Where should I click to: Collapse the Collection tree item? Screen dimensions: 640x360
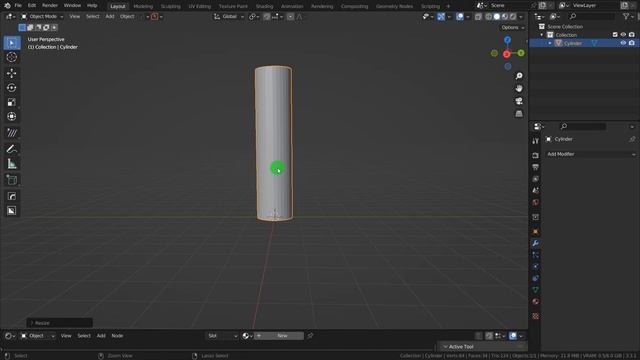(x=542, y=35)
